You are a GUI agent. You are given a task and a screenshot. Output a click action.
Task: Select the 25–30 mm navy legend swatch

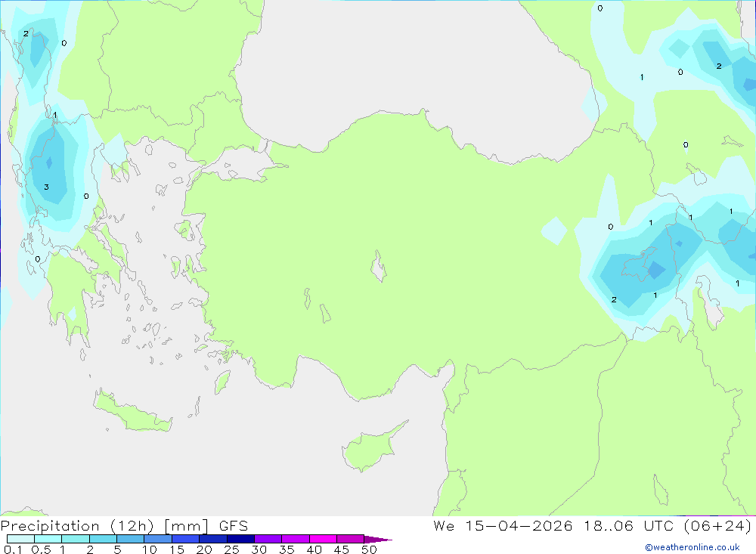coord(240,539)
